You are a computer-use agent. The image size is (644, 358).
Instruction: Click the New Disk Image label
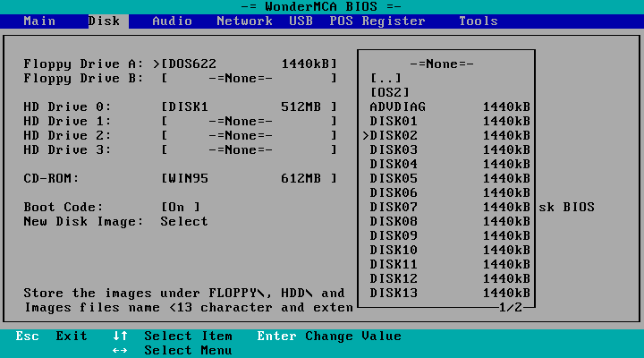point(83,221)
